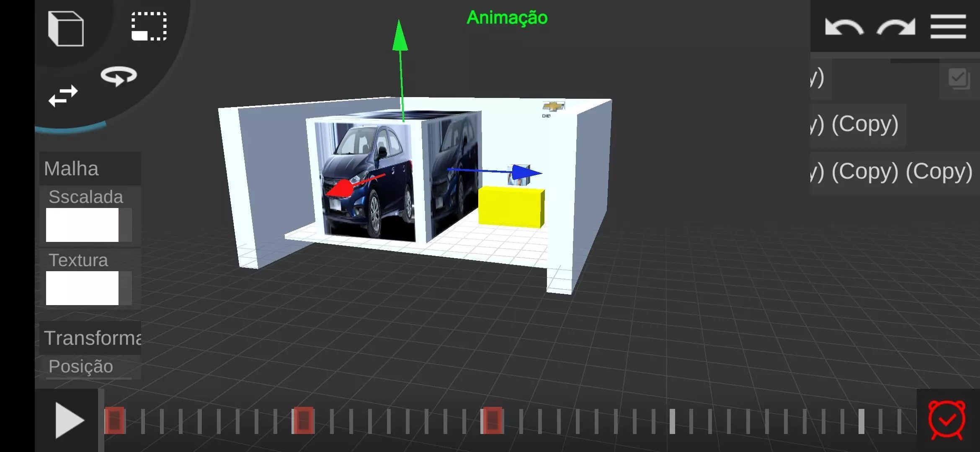Select the topmost object list item
Viewport: 980px width, 452px height.
point(821,79)
